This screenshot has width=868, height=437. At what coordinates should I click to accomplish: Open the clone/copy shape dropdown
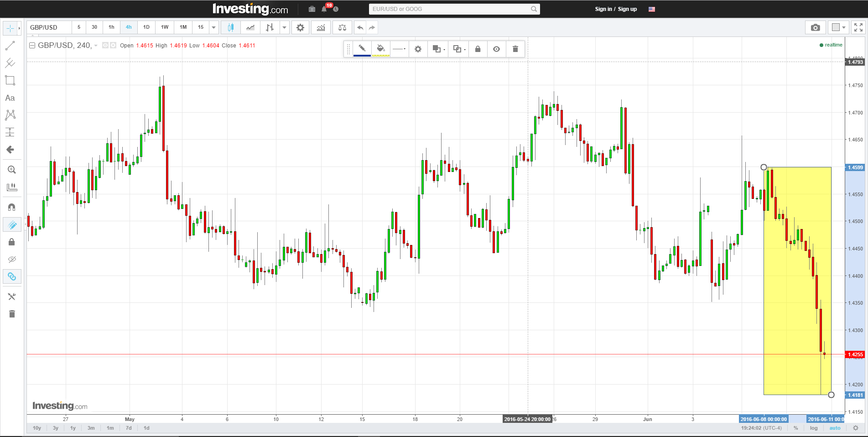click(459, 49)
